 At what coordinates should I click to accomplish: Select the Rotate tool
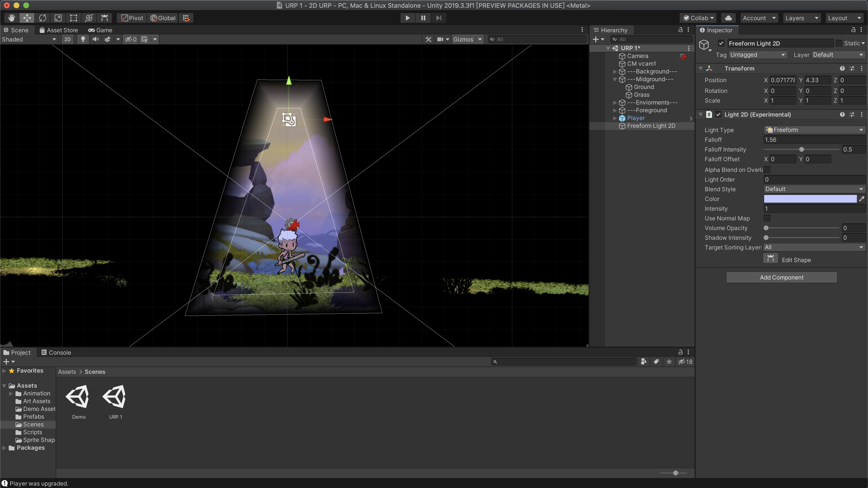tap(42, 18)
